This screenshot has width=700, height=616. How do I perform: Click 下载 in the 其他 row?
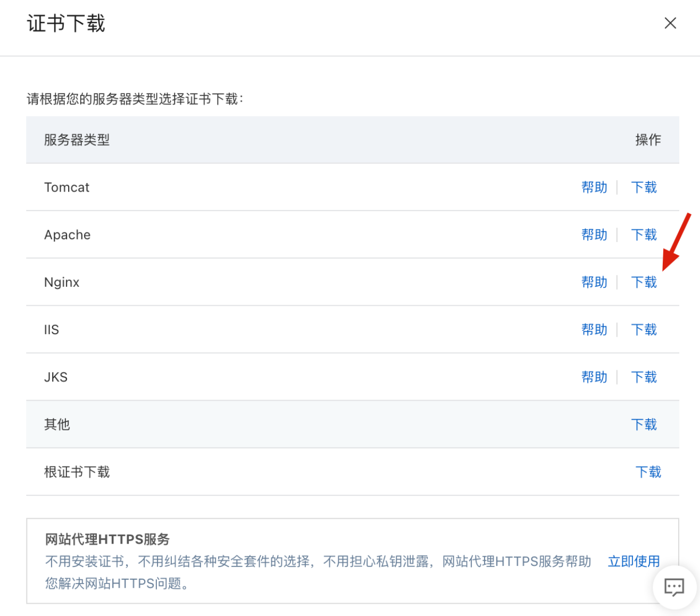coord(644,424)
